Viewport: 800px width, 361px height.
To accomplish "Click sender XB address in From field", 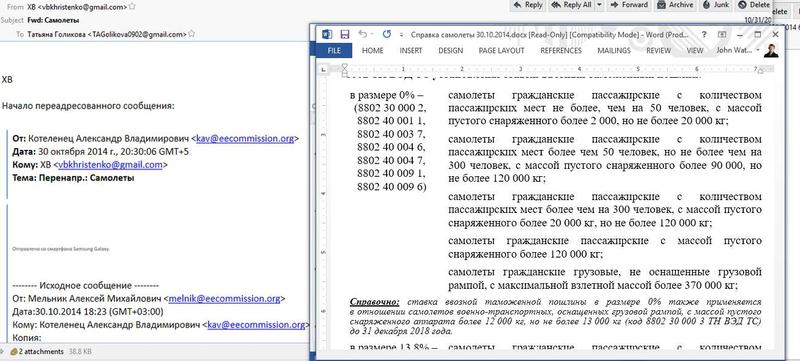I will (77, 7).
